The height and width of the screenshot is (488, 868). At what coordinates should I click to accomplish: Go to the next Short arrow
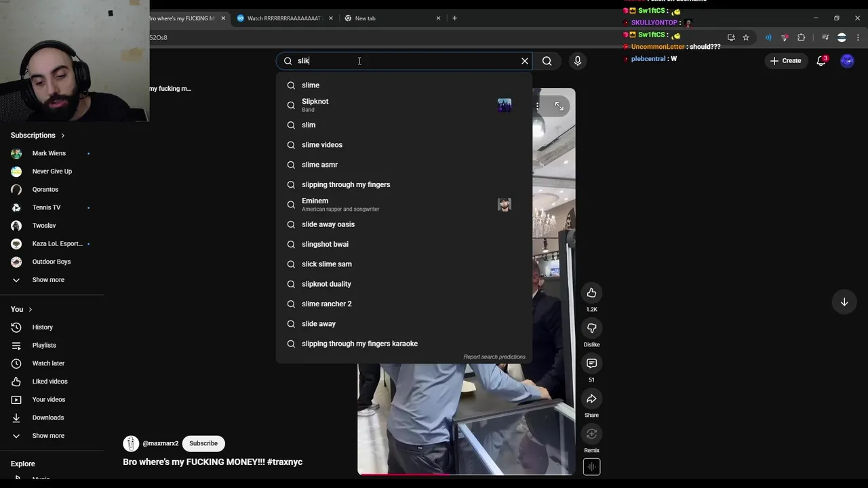point(844,302)
